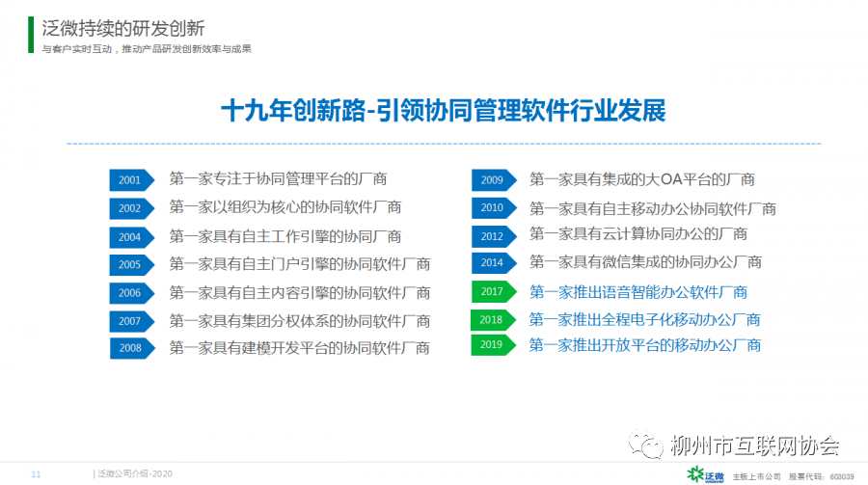
Task: Click the green 2018 arrow badge
Action: [x=493, y=320]
